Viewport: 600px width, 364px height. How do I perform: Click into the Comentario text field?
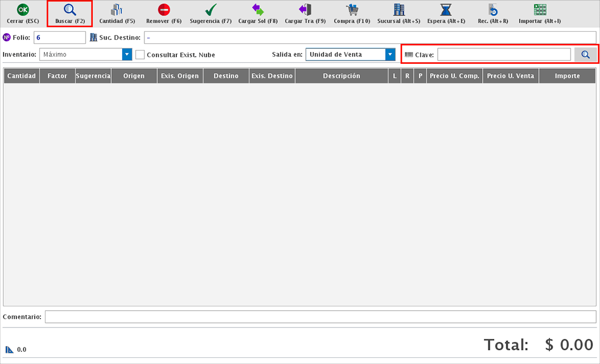click(320, 317)
